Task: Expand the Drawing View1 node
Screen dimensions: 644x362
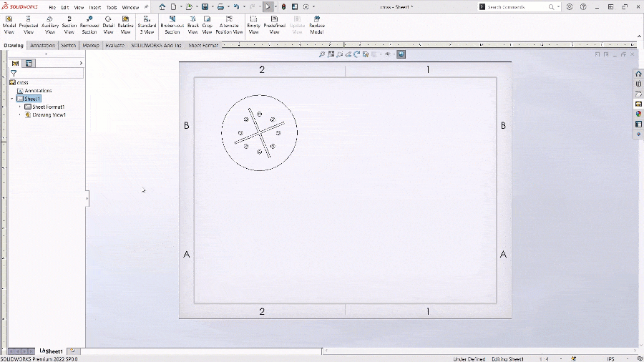Action: 20,115
